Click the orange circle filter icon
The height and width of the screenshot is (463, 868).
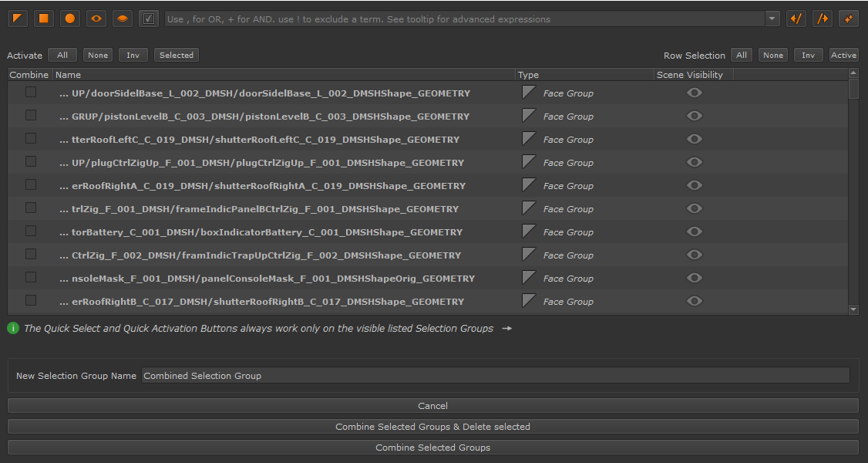(70, 19)
